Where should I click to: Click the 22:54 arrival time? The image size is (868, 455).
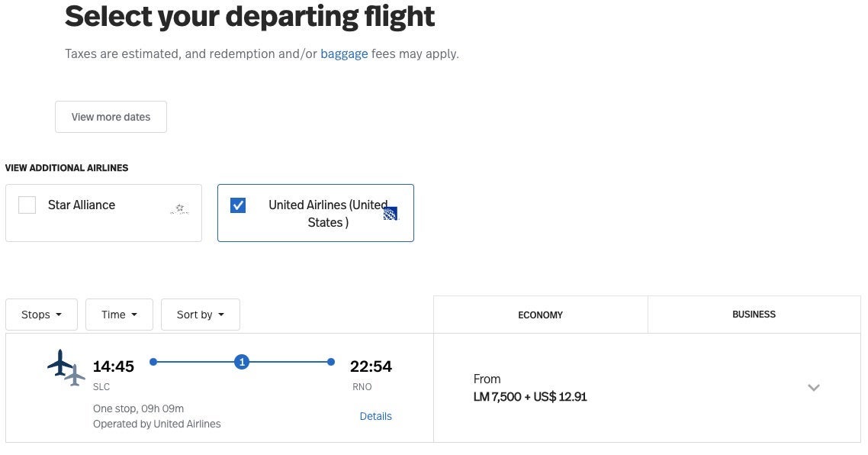[x=371, y=366]
